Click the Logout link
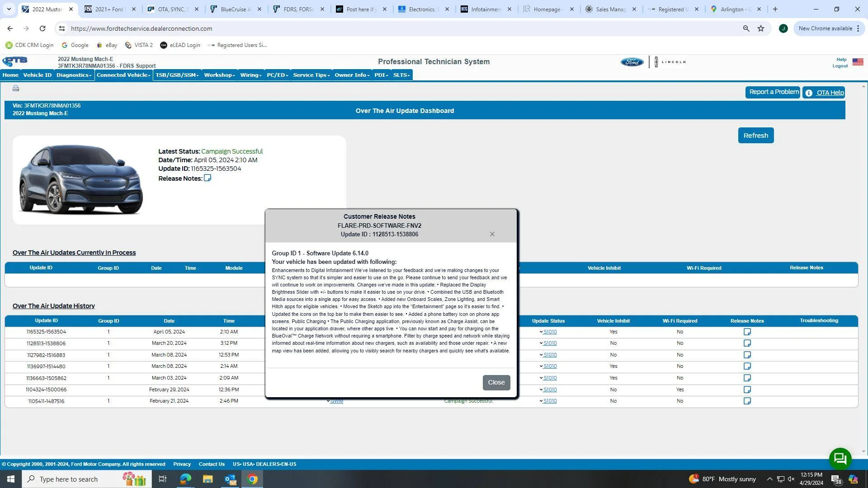The width and height of the screenshot is (868, 488). 840,66
